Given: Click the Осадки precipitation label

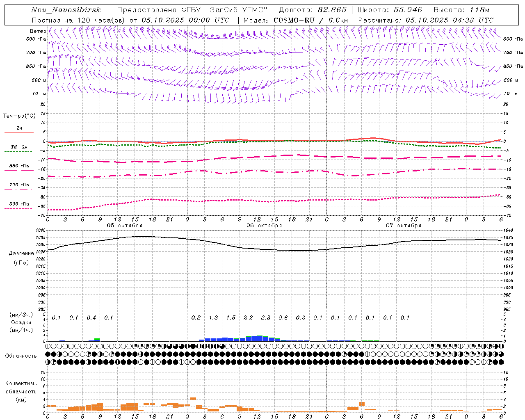Looking at the screenshot, I should pos(21,322).
